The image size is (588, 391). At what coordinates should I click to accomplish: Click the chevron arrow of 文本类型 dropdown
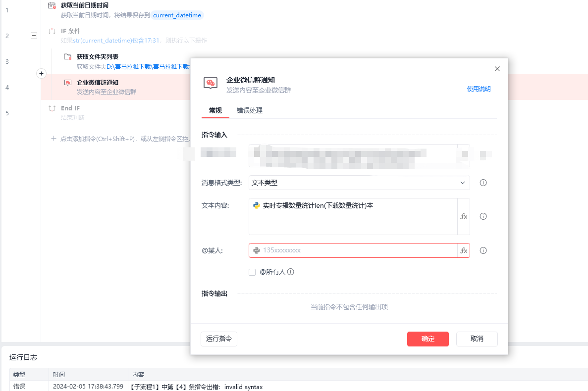[x=462, y=183]
